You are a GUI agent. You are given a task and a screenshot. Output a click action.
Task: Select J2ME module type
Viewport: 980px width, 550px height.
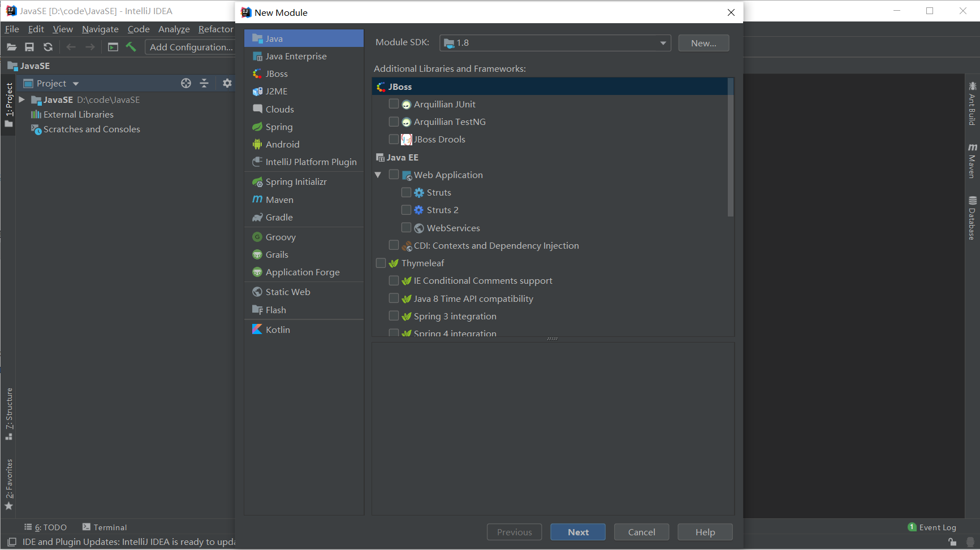(304, 91)
